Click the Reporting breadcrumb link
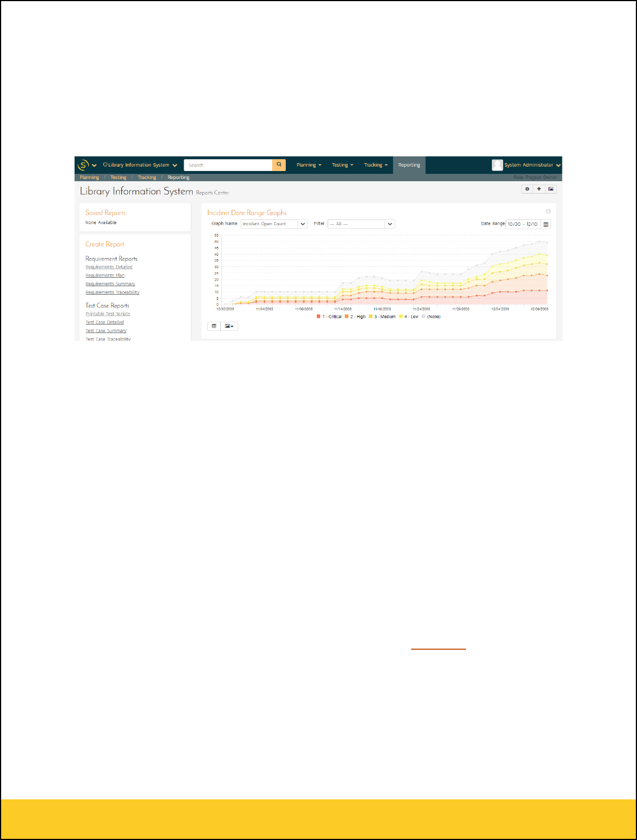Screen dimensions: 637x840 [x=178, y=178]
